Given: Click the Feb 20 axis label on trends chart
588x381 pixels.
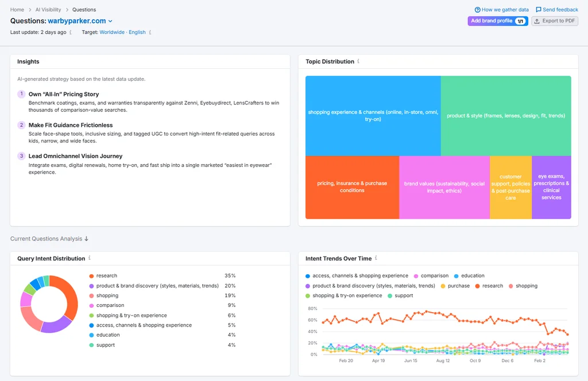Looking at the screenshot, I should tap(346, 361).
